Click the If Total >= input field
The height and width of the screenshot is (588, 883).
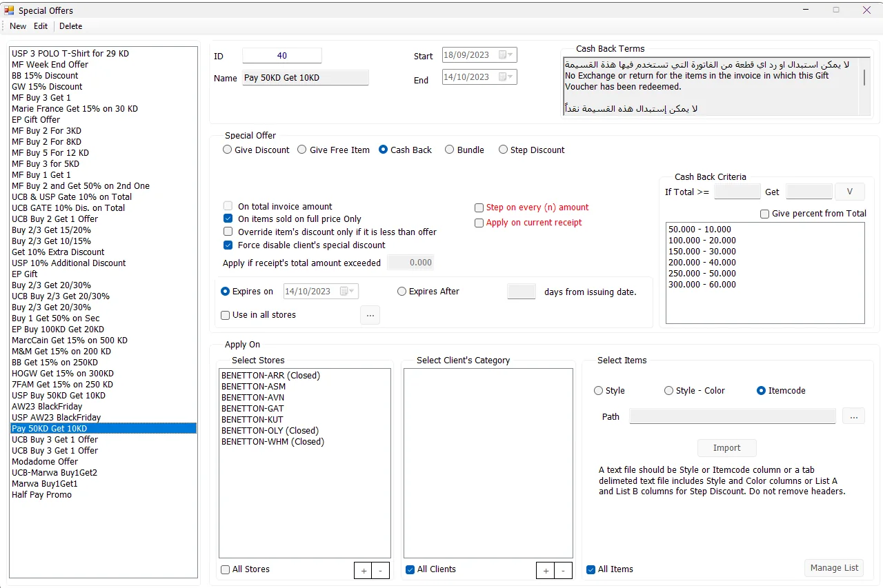tap(737, 192)
